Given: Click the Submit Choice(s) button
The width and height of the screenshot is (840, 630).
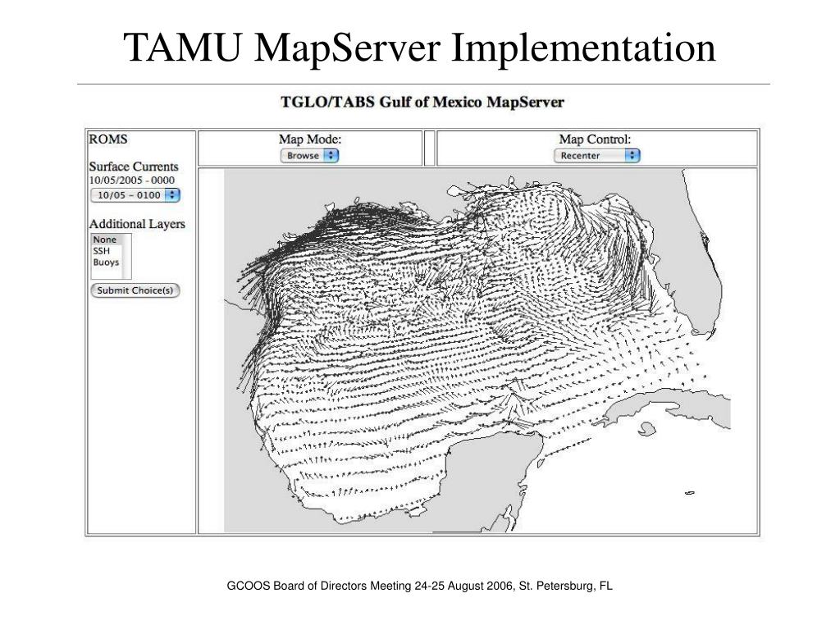Looking at the screenshot, I should 135,290.
